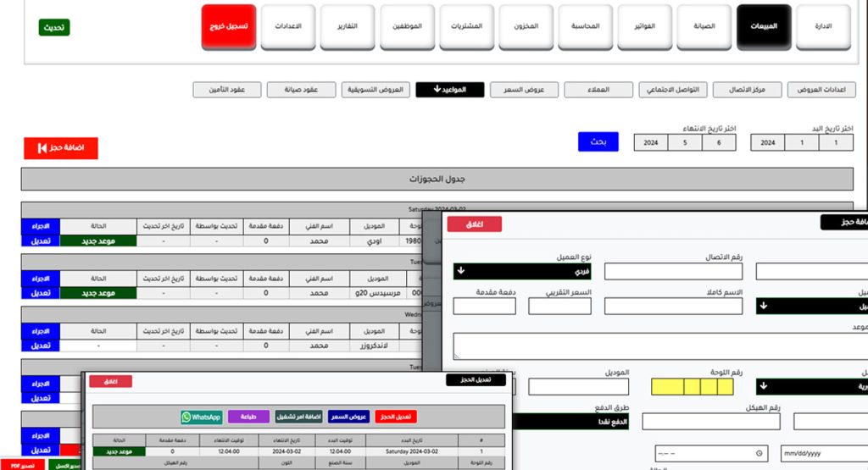The width and height of the screenshot is (868, 470).
Task: Click the red اضافة حجز add booking button
Action: pyautogui.click(x=61, y=148)
